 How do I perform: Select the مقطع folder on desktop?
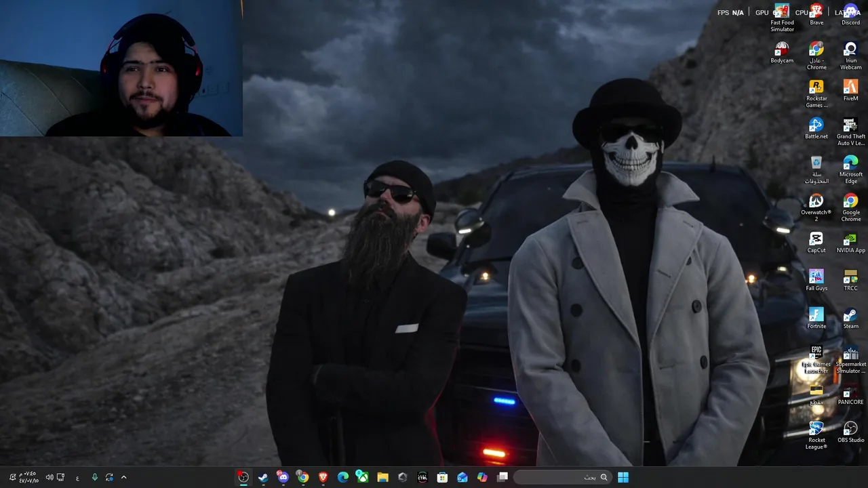[816, 394]
